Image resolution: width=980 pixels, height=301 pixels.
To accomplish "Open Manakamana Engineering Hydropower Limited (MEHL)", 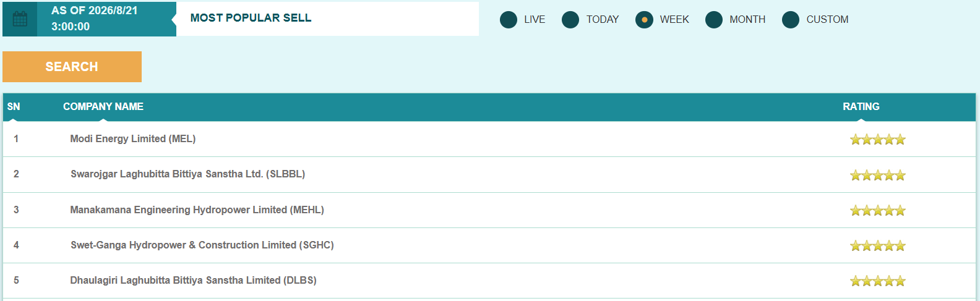I will 197,210.
